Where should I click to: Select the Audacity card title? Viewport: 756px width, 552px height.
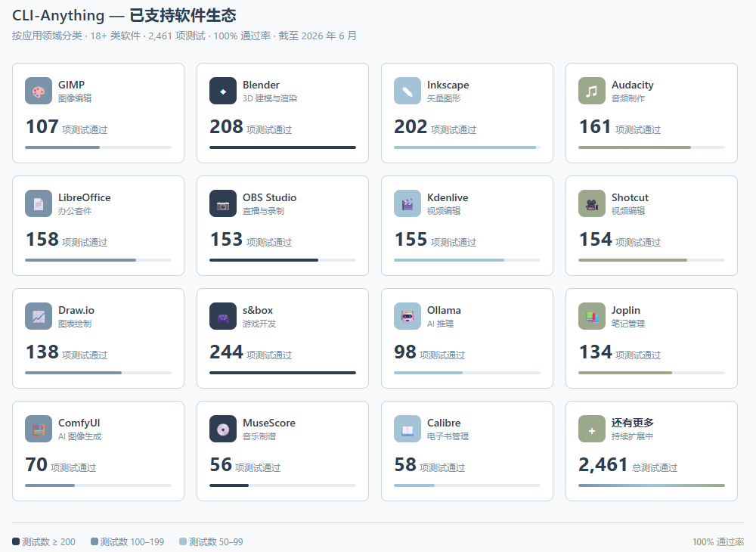pos(633,85)
